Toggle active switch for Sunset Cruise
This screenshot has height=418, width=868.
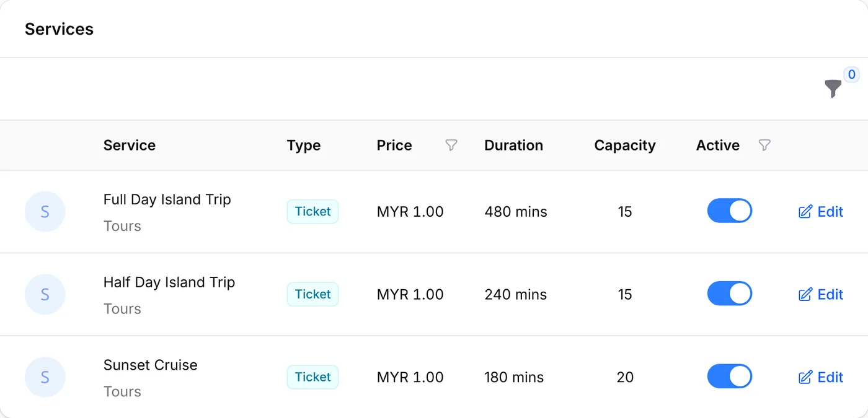(x=730, y=377)
